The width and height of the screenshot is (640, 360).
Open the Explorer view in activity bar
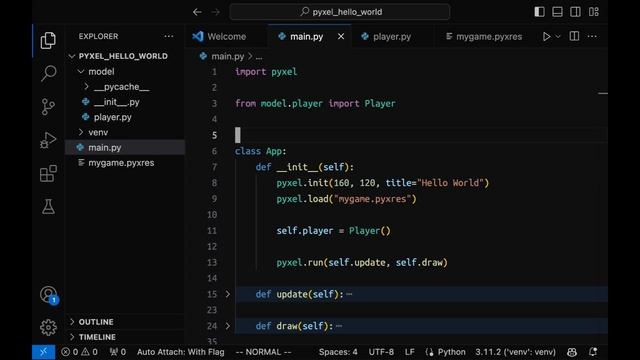[x=48, y=40]
